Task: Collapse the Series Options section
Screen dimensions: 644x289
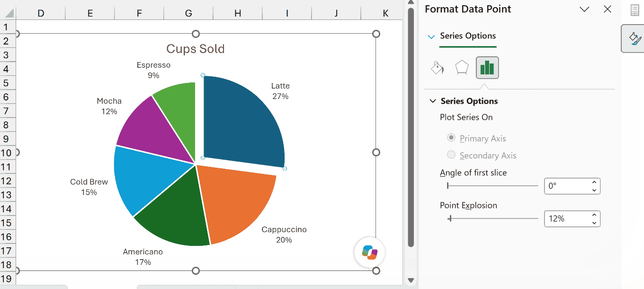Action: tap(433, 101)
